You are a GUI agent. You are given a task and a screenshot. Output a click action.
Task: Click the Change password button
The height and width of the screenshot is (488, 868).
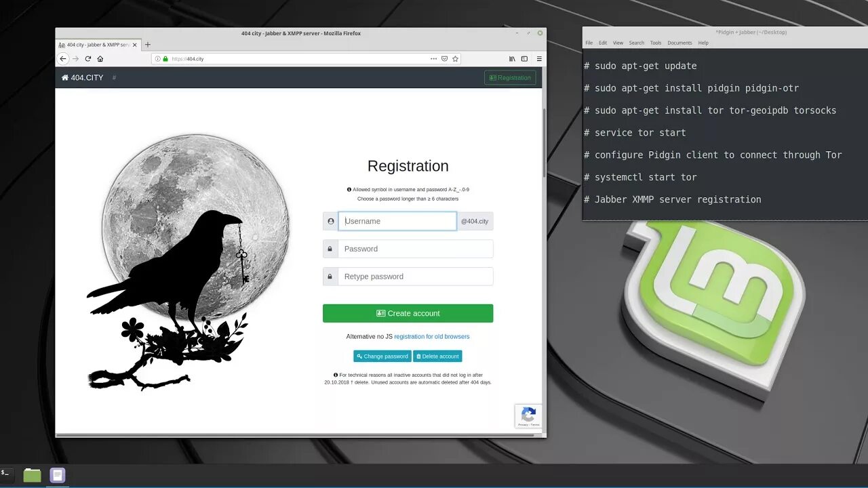(x=382, y=356)
